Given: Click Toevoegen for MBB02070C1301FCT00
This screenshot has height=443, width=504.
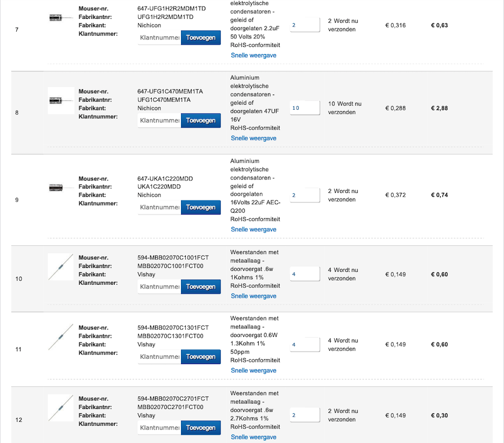Looking at the screenshot, I should [x=200, y=357].
